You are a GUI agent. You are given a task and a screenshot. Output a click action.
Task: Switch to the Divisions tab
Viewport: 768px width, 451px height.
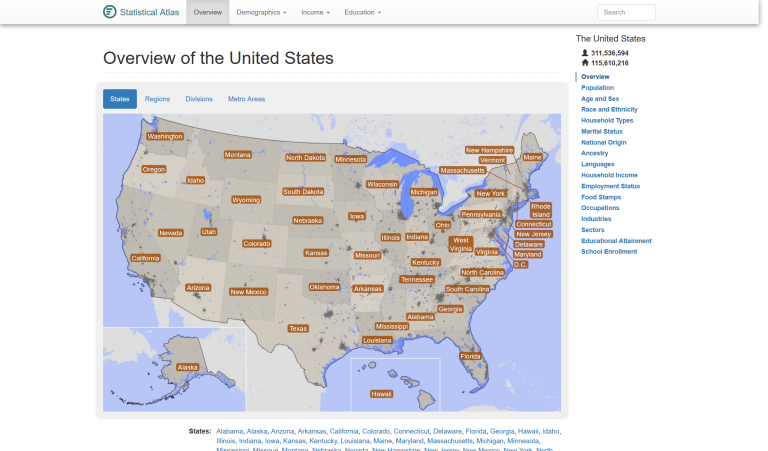click(199, 99)
